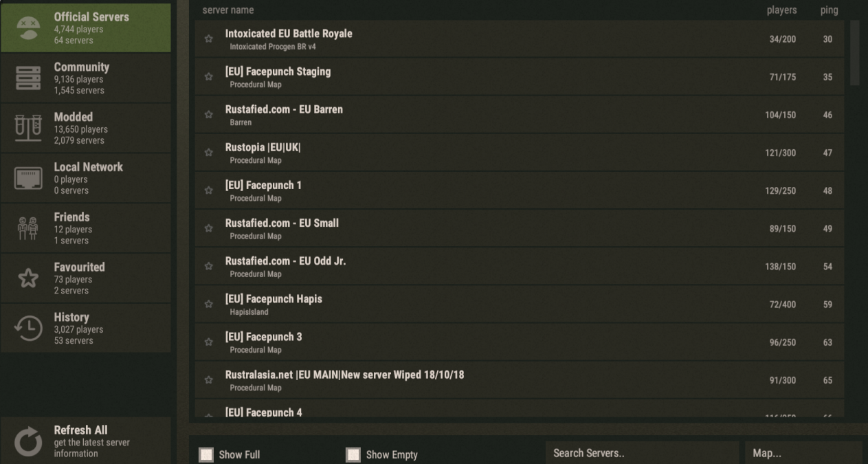Switch to the Favourited servers tab
Image resolution: width=868 pixels, height=464 pixels.
86,278
